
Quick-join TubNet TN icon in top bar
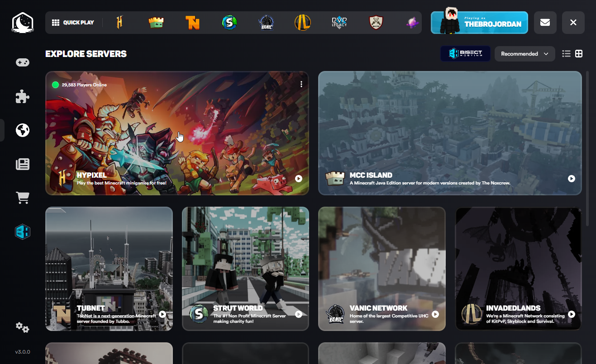pyautogui.click(x=192, y=23)
